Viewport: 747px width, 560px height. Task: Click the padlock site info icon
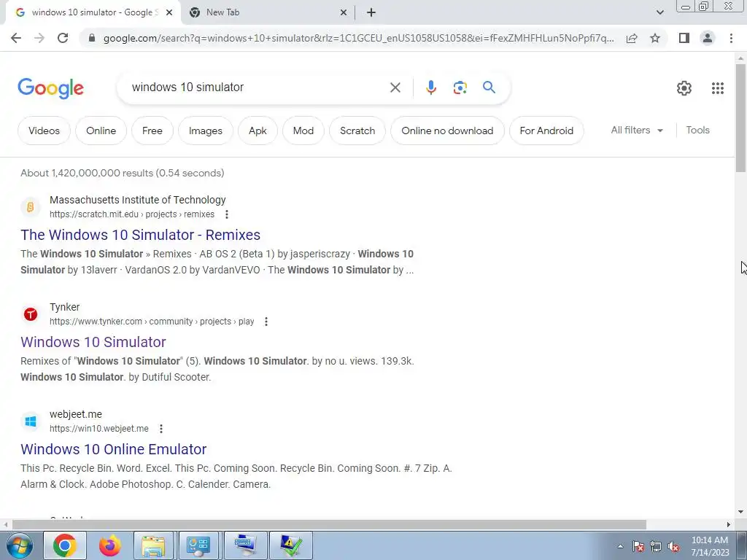pyautogui.click(x=92, y=38)
